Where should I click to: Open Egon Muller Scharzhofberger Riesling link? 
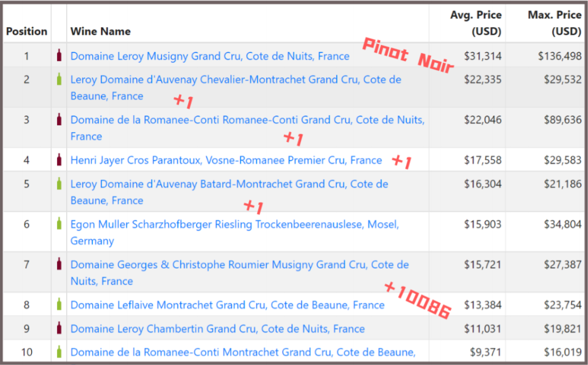234,225
